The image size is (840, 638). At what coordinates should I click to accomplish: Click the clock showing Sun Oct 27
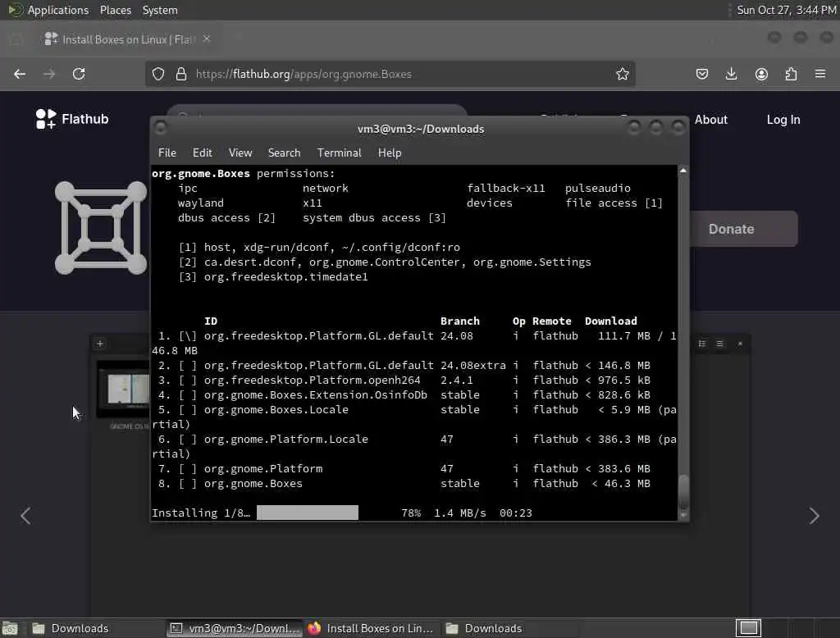(x=787, y=10)
